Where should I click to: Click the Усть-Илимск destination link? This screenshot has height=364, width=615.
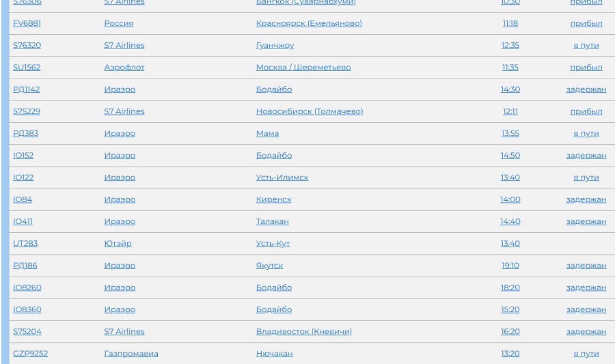(x=282, y=178)
